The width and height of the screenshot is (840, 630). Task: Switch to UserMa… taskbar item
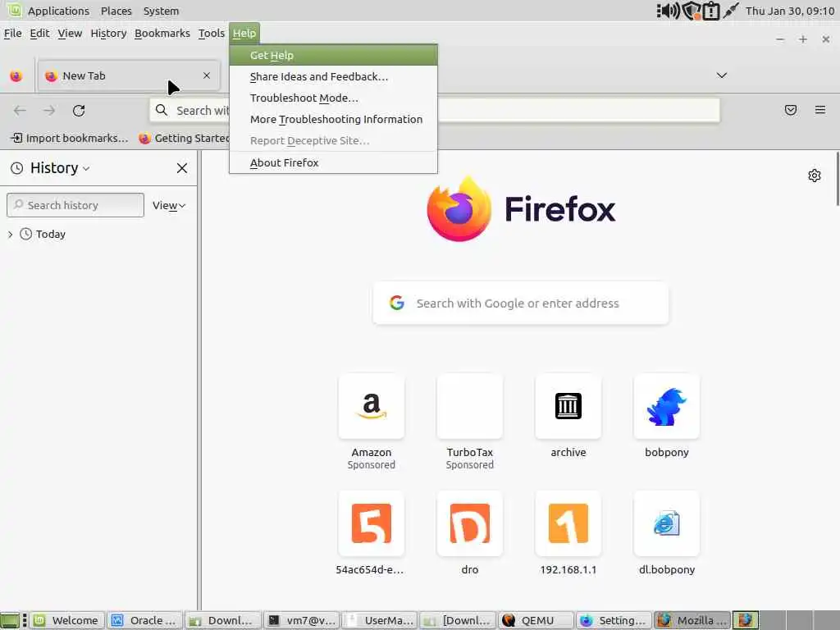pos(380,620)
